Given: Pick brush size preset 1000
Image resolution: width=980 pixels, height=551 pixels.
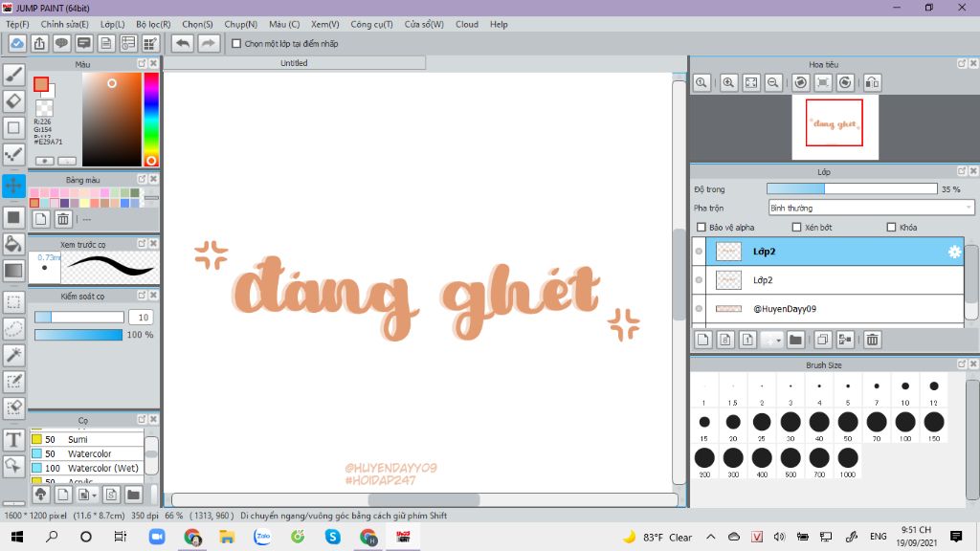Looking at the screenshot, I should coord(848,462).
